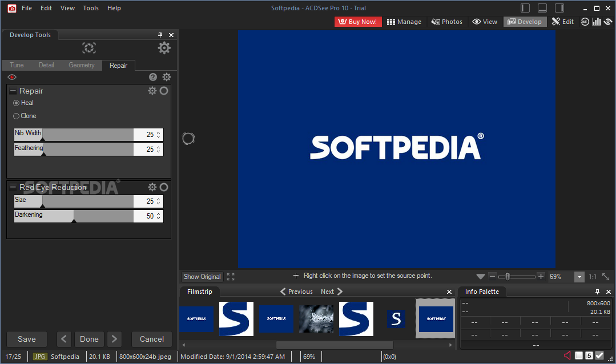
Task: Click the fit image diagonal arrow icon
Action: 606,277
